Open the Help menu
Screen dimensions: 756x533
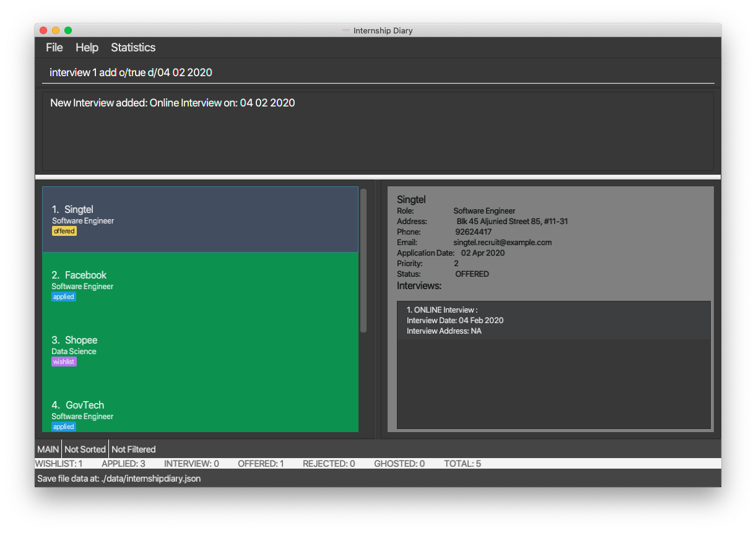click(x=87, y=48)
